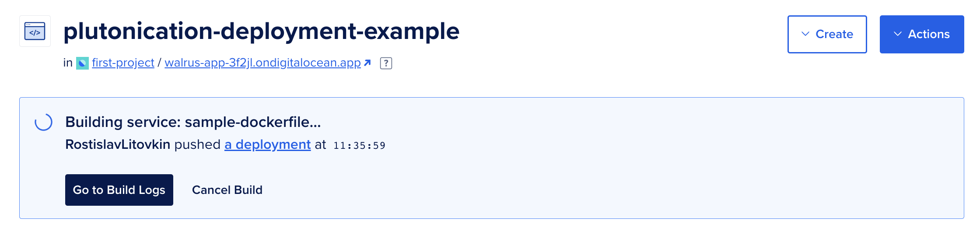Click the RostislavLitovkin username

118,144
